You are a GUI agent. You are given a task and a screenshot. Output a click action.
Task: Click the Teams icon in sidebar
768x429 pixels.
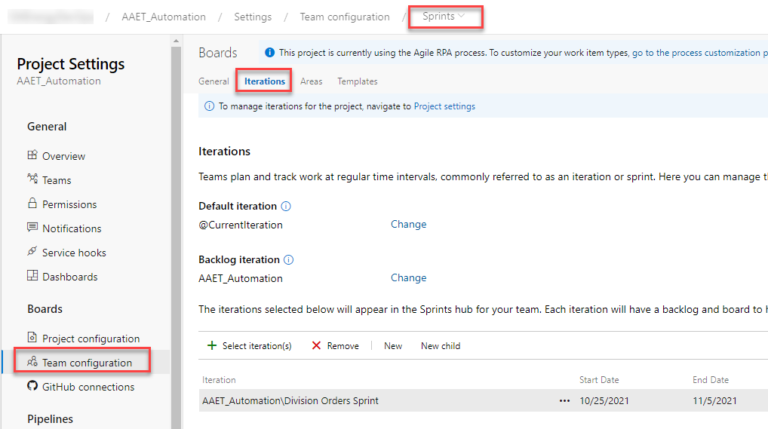click(33, 180)
